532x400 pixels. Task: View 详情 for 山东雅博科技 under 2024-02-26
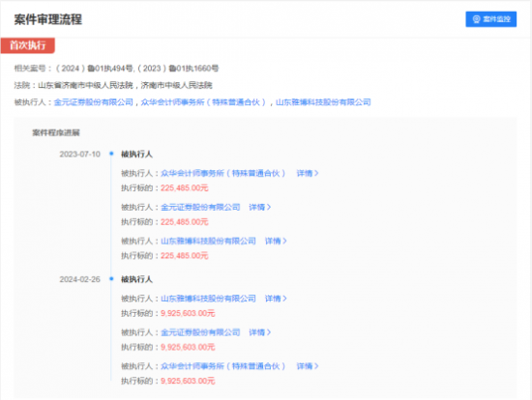(276, 299)
